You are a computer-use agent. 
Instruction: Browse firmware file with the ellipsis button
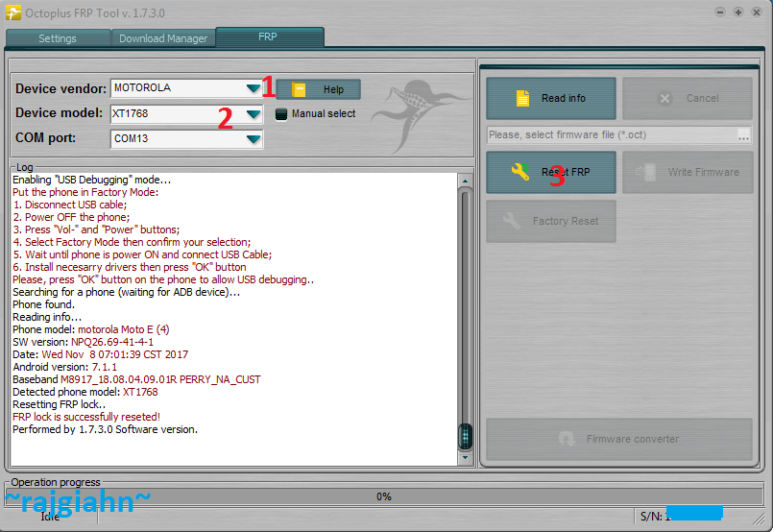pyautogui.click(x=743, y=135)
